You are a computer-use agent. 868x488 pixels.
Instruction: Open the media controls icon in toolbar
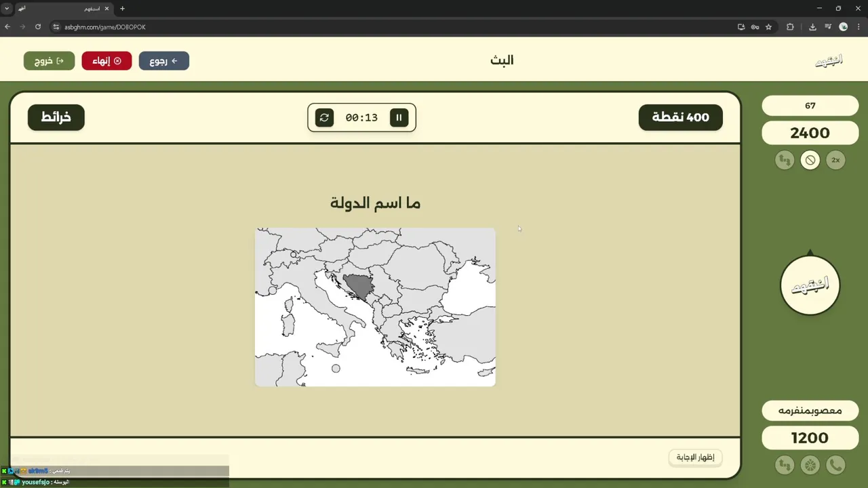coord(828,27)
